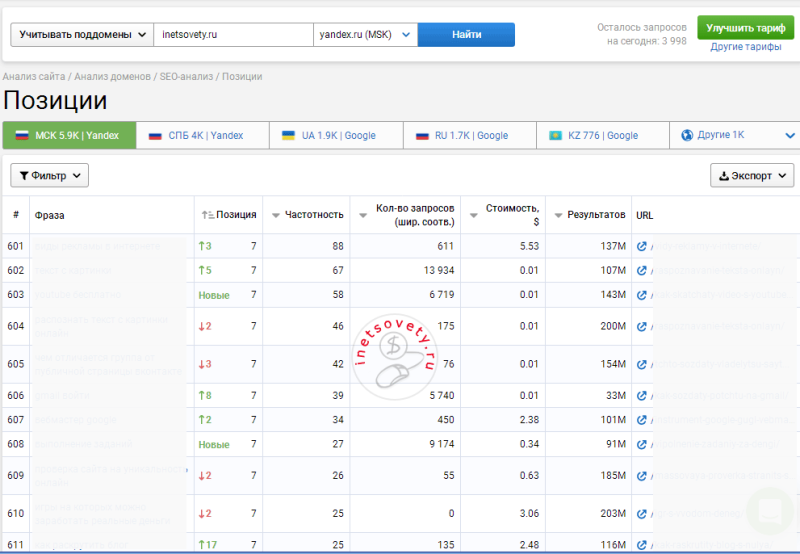
Task: Click the Найти search button
Action: [x=466, y=35]
